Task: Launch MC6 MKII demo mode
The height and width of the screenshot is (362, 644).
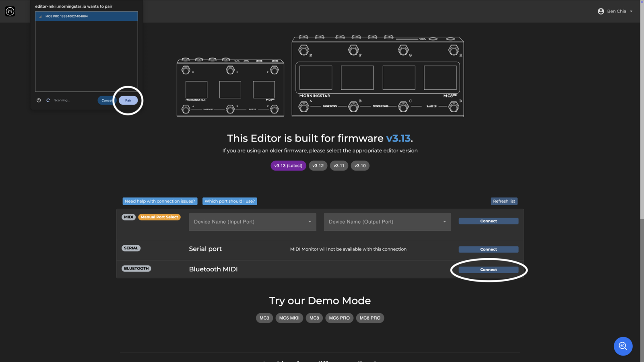Action: pos(289,318)
